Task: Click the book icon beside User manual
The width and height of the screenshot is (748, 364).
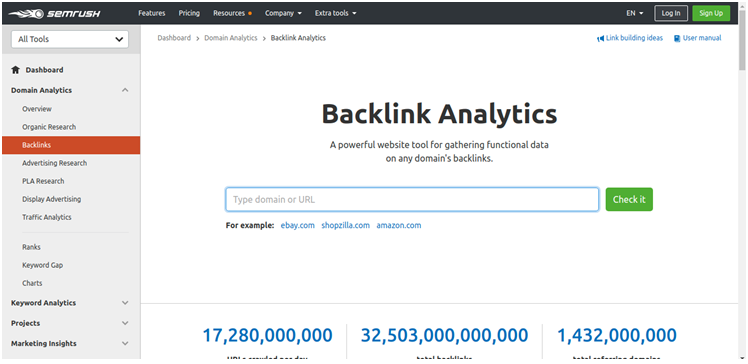Action: point(677,38)
